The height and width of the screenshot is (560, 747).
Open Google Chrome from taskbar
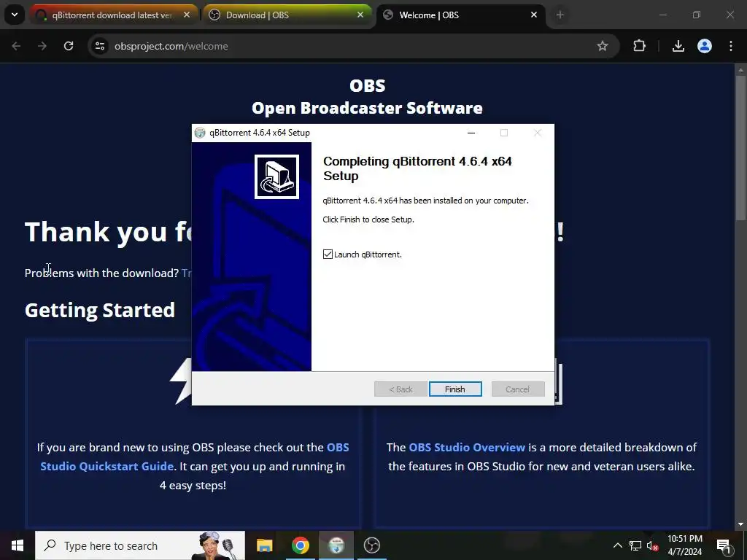[300, 545]
